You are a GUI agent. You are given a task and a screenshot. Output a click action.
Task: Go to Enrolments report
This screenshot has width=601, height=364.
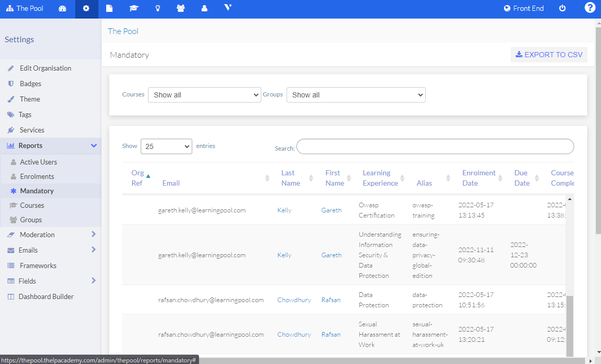(x=37, y=176)
